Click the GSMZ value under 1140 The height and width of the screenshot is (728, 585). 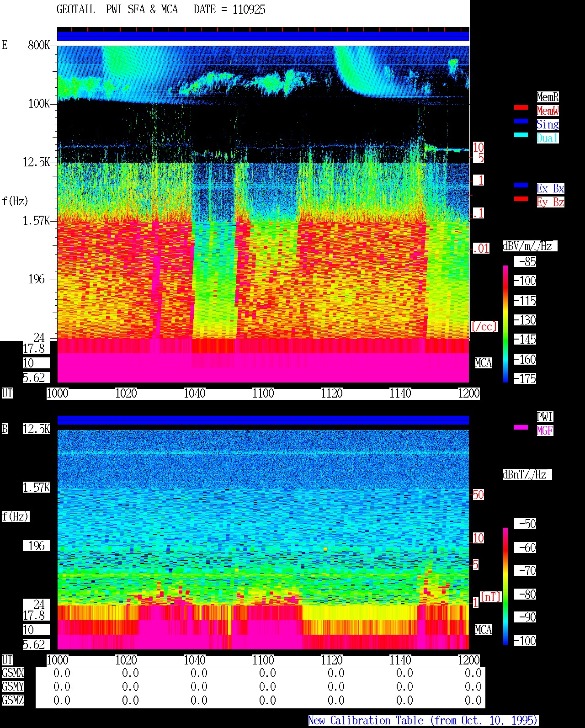404,700
